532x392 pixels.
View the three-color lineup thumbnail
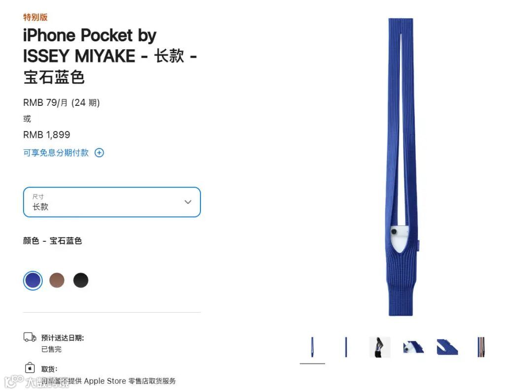click(x=481, y=347)
